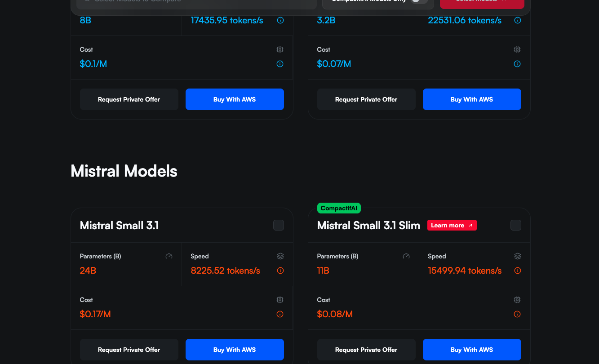Click the info icon next to the $0.1/M cost
599x364 pixels.
[280, 64]
